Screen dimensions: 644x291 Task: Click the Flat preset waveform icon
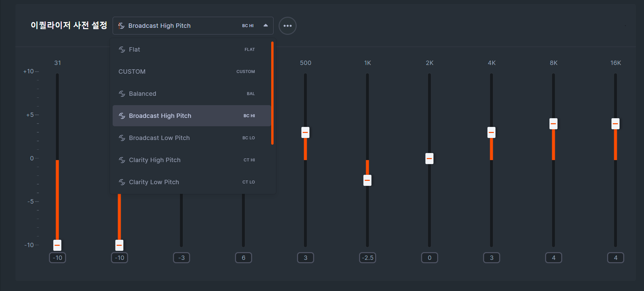coord(122,50)
